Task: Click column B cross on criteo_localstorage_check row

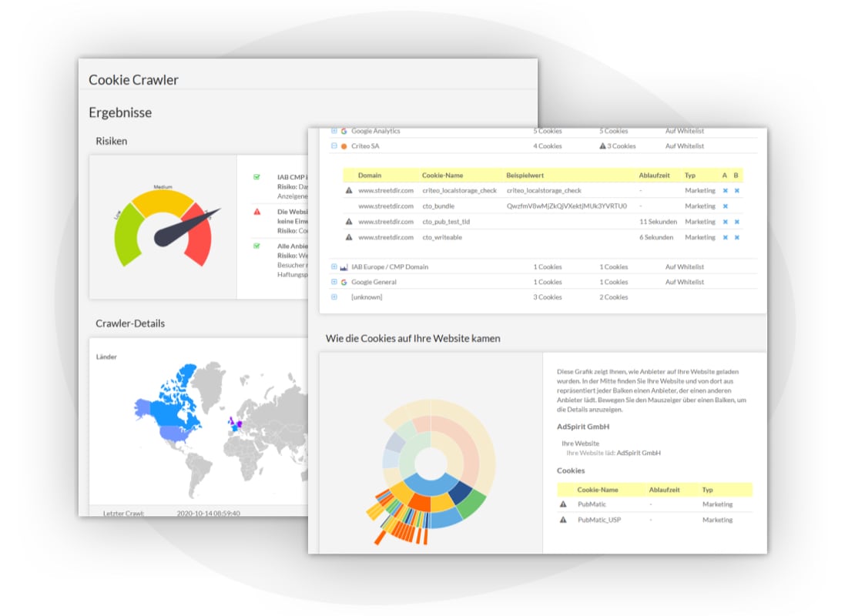Action: pyautogui.click(x=736, y=191)
